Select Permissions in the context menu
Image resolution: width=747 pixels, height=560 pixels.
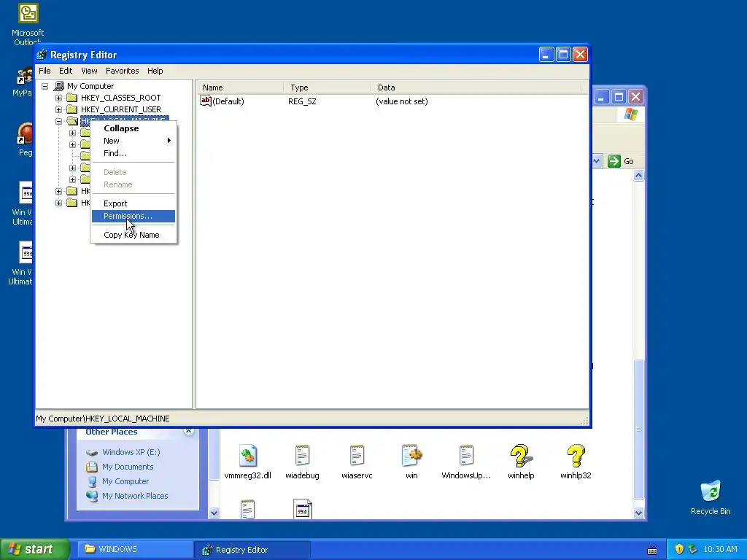point(133,216)
